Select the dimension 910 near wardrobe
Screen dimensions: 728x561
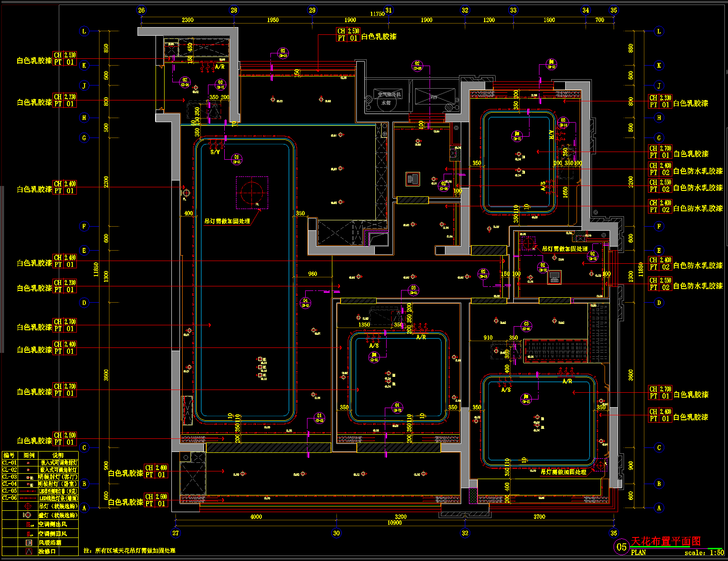click(x=488, y=338)
